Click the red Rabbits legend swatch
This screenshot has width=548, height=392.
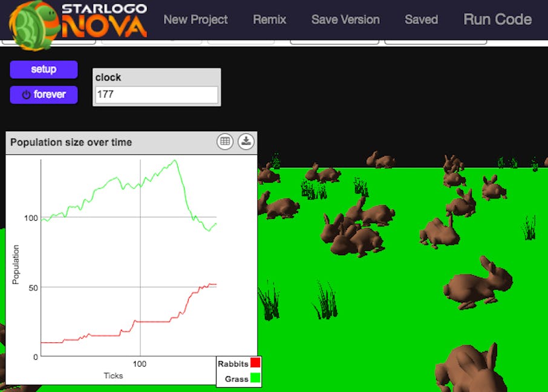coord(255,364)
